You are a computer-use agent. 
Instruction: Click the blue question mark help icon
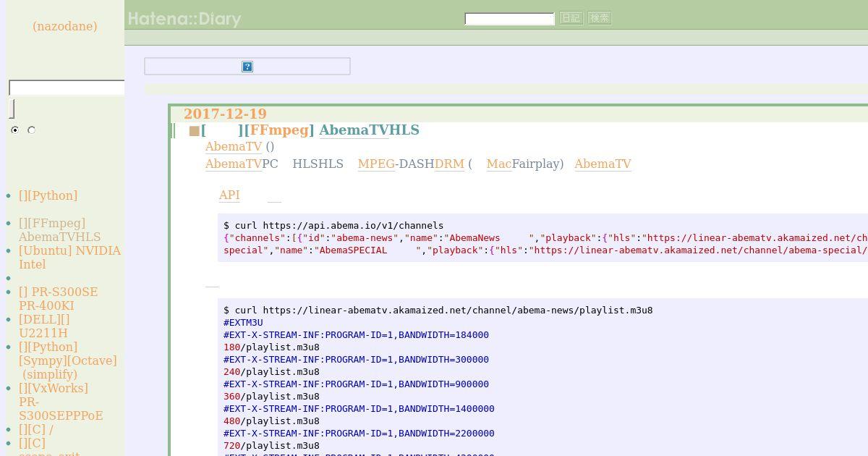(247, 67)
